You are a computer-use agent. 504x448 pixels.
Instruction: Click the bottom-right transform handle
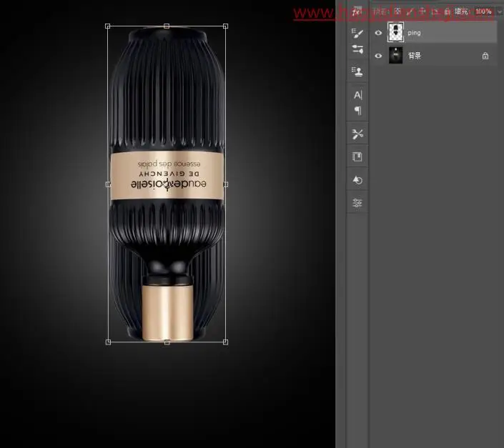pos(225,342)
